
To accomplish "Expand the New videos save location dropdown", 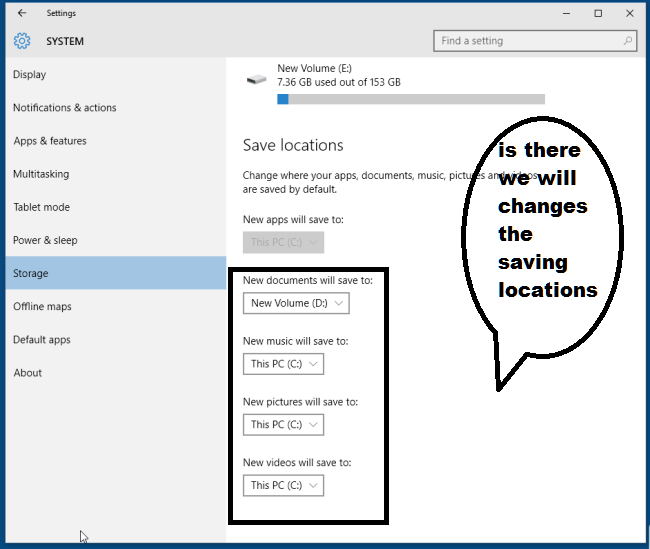I will 284,485.
